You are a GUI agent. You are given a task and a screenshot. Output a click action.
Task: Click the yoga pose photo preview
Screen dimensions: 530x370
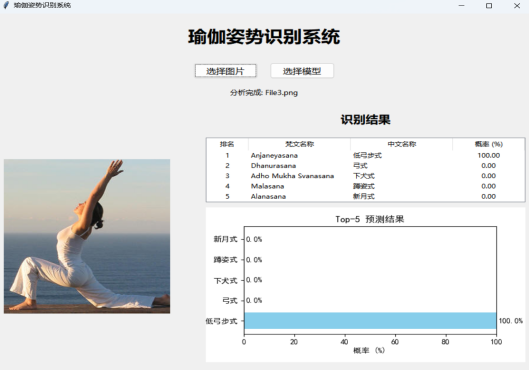[x=87, y=236]
